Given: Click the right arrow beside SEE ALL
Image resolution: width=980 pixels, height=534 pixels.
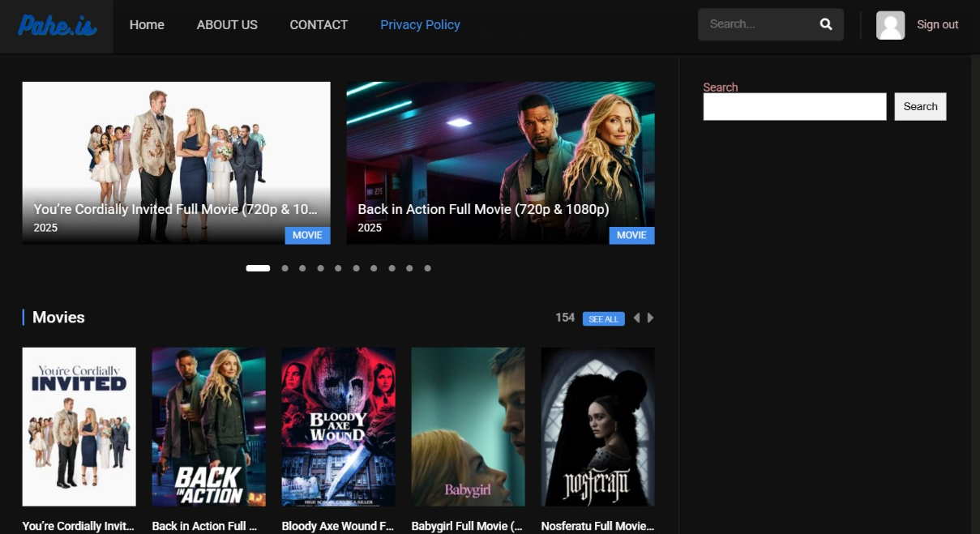Looking at the screenshot, I should (649, 318).
